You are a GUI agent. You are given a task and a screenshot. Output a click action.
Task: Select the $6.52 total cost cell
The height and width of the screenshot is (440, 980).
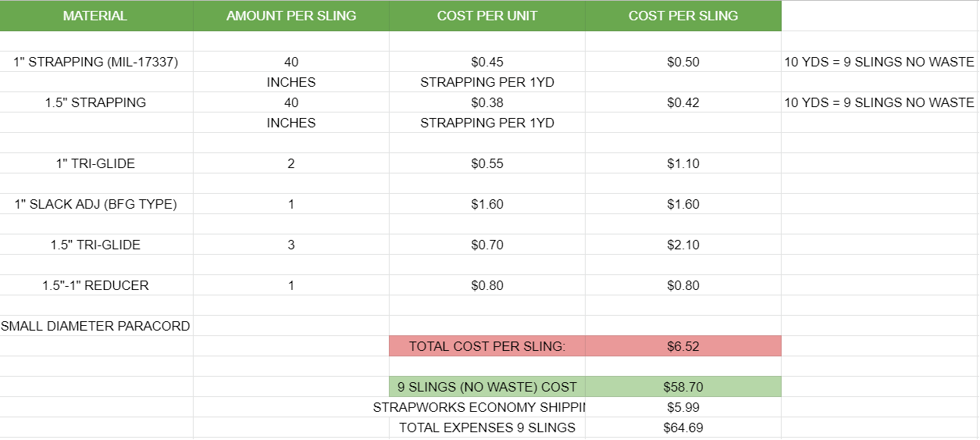683,346
